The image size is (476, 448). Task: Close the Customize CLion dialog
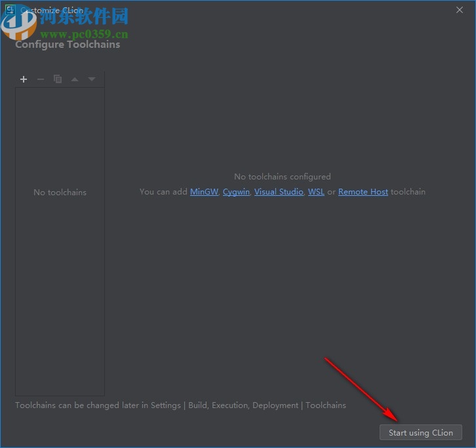[x=460, y=10]
